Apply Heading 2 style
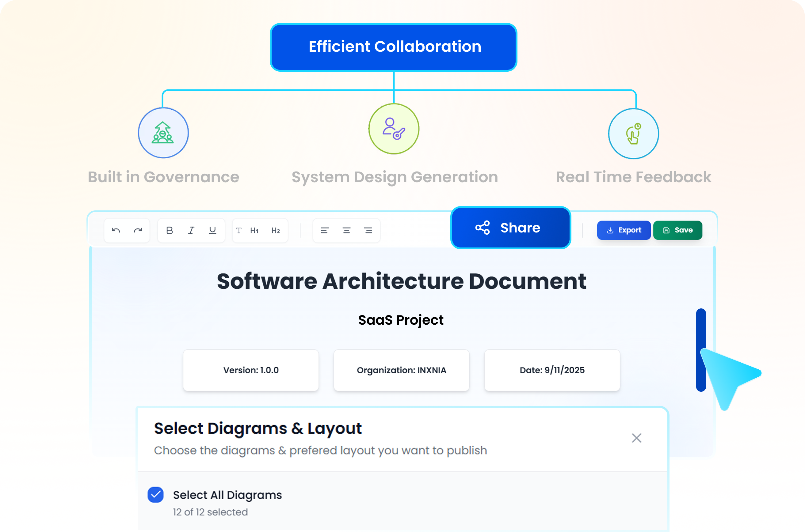805x532 pixels. (x=276, y=230)
